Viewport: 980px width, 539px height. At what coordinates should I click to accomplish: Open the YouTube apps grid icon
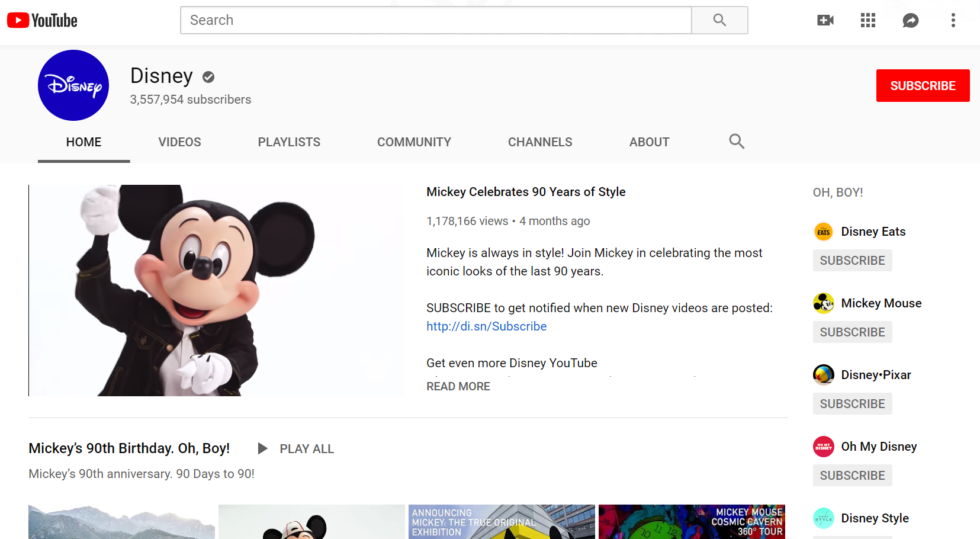(x=868, y=20)
